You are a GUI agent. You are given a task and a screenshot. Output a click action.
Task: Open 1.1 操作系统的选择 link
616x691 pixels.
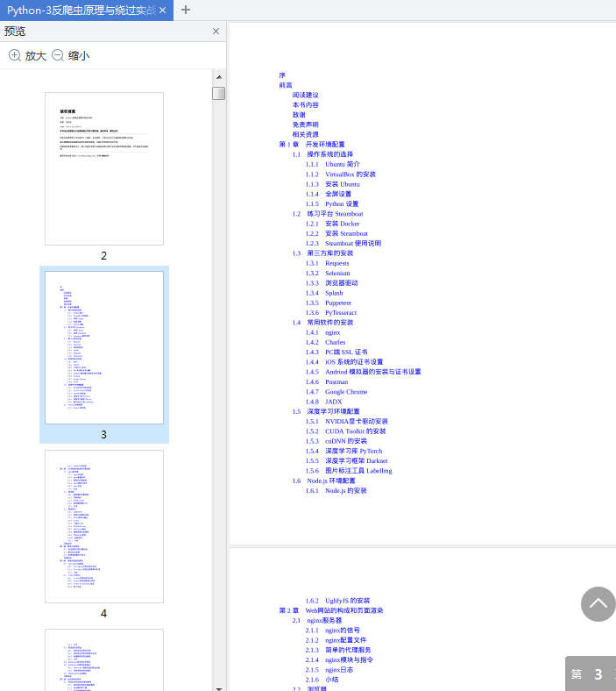click(322, 154)
